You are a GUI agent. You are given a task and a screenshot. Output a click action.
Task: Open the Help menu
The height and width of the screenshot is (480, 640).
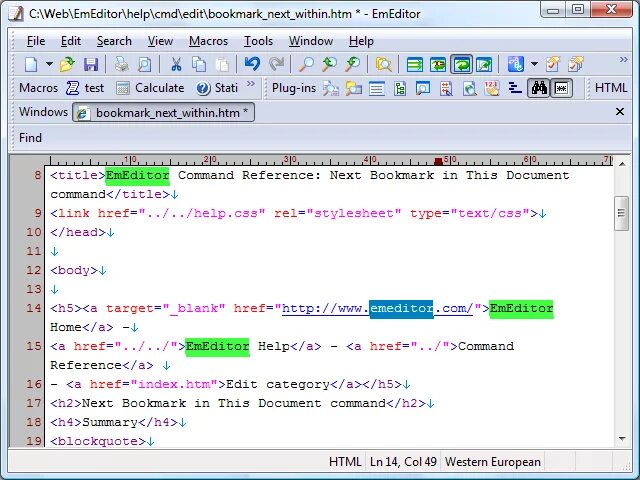[x=361, y=41]
